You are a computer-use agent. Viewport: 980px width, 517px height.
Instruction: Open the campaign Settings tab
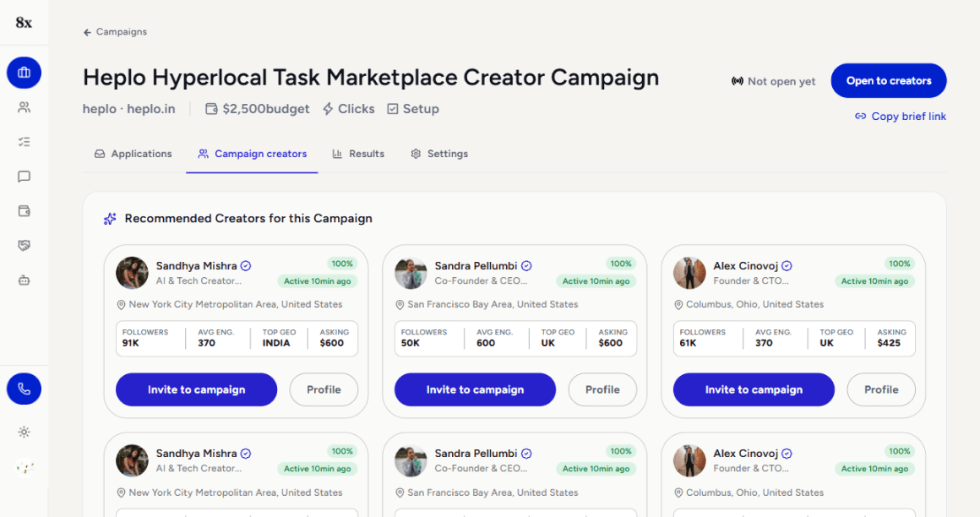[x=439, y=154]
